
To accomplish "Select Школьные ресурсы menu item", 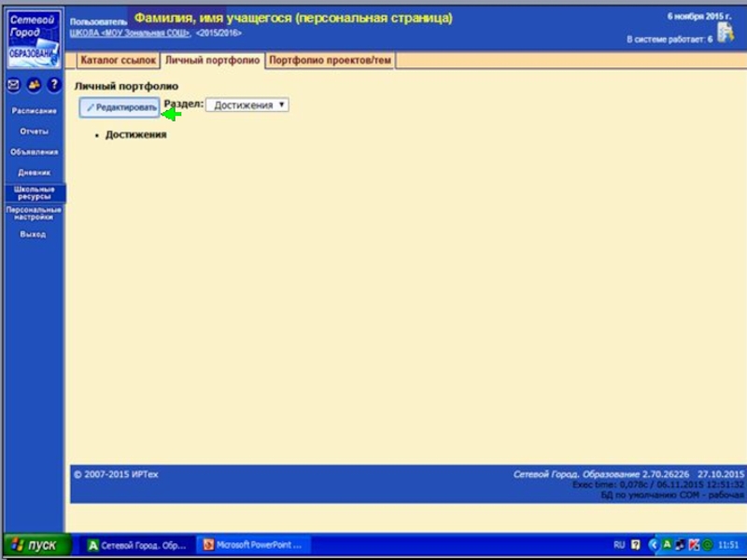I will (x=34, y=193).
